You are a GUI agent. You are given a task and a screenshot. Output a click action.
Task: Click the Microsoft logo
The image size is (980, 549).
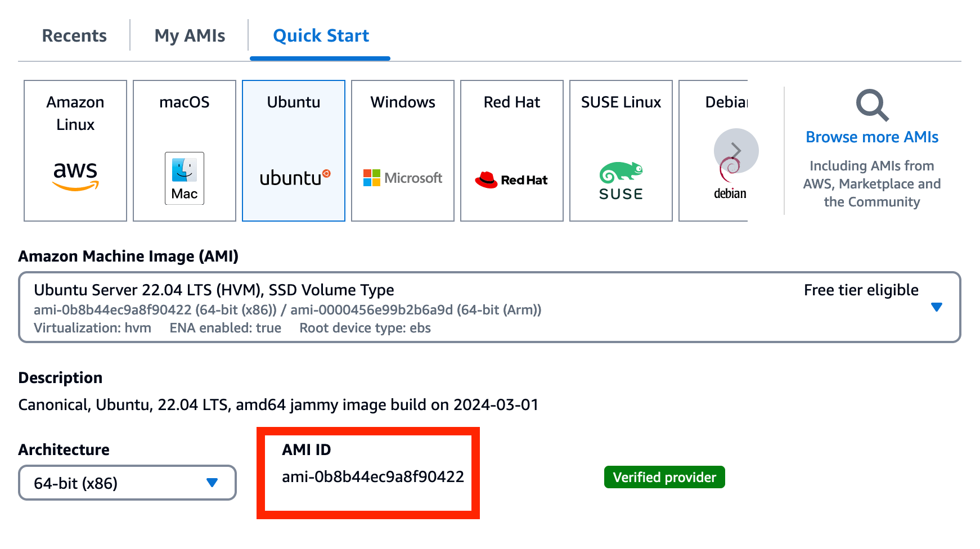(x=403, y=178)
